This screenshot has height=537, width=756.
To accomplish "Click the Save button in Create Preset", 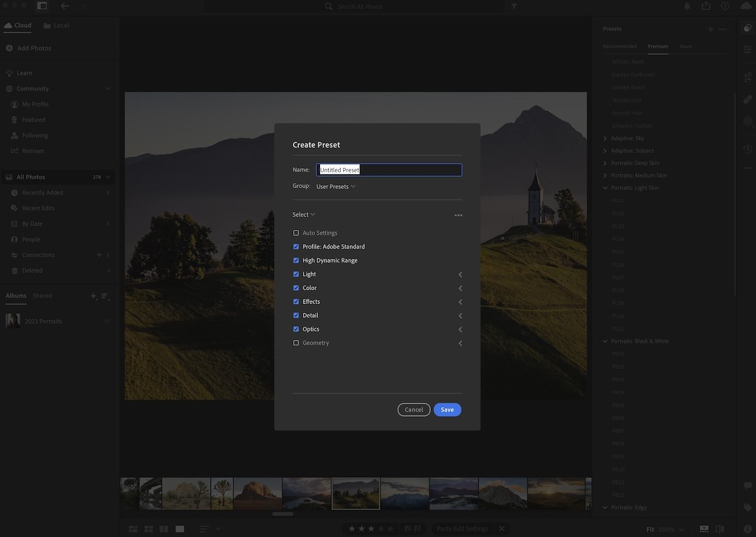I will 447,409.
